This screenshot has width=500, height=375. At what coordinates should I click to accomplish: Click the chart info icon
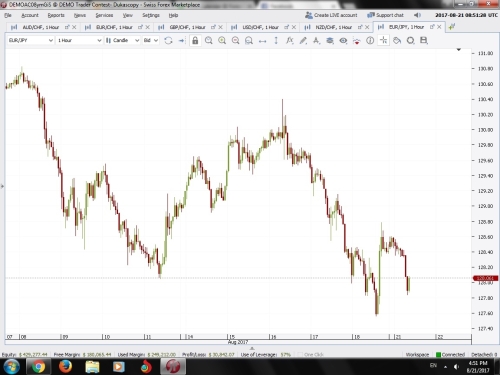point(370,41)
